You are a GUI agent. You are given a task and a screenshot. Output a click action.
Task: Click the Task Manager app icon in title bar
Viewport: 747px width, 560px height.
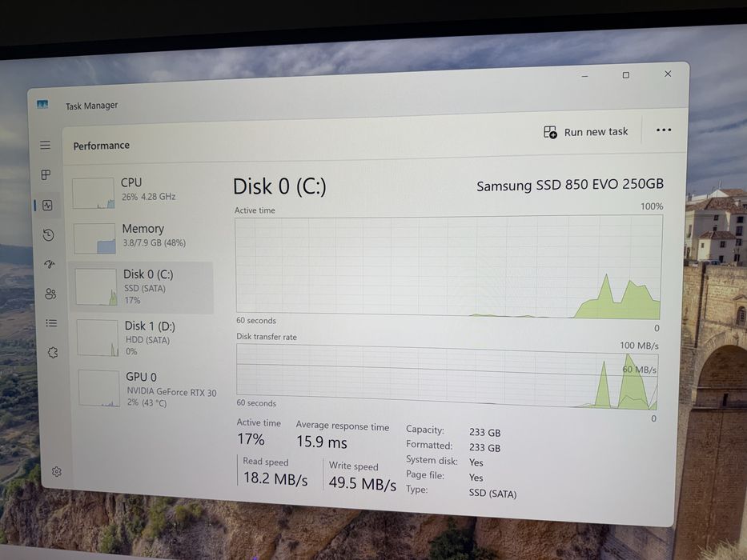(42, 104)
